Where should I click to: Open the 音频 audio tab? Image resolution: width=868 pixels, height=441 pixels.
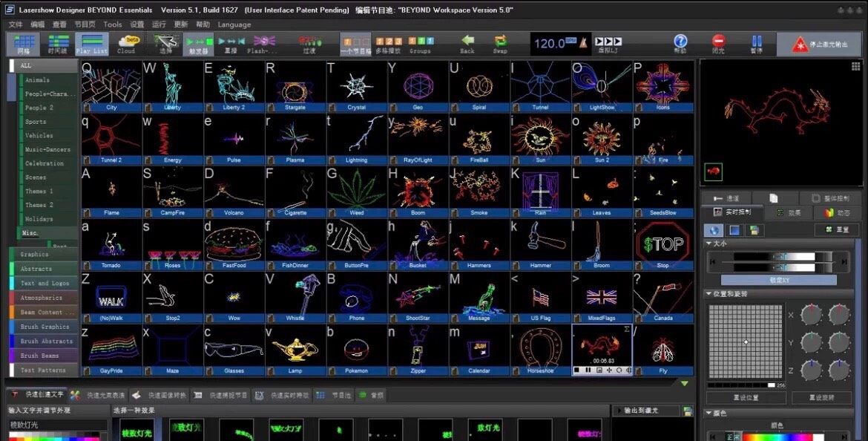coord(371,396)
